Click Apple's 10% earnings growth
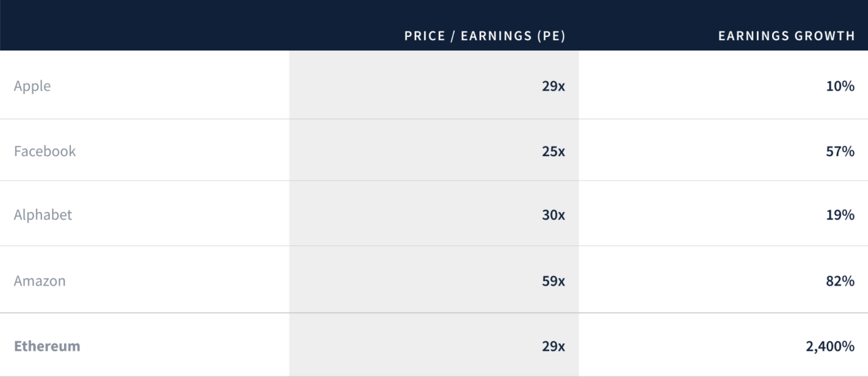This screenshot has width=868, height=377. [x=840, y=86]
